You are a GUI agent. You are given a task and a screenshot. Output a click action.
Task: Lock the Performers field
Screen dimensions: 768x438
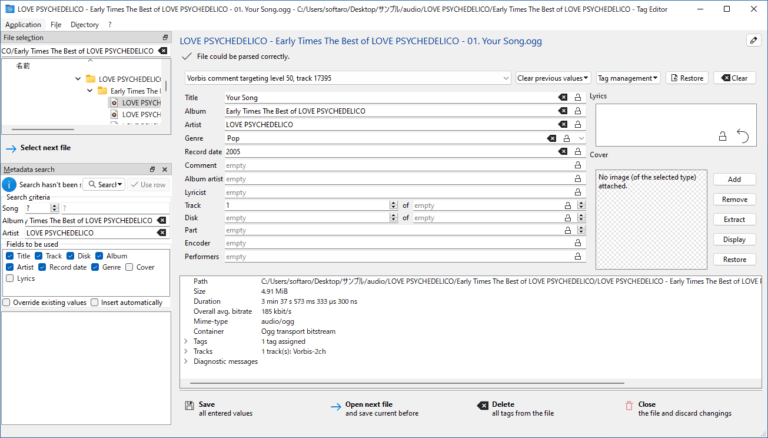click(x=578, y=256)
